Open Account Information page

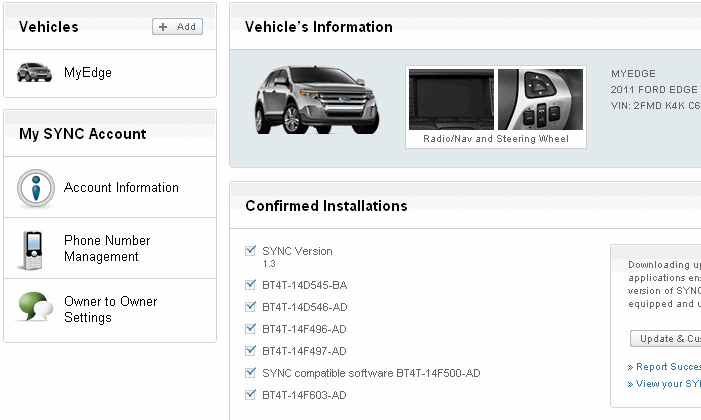(121, 188)
